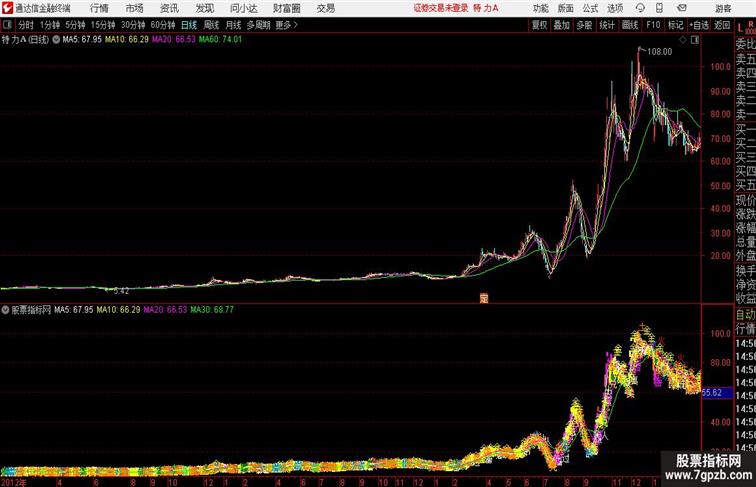The width and height of the screenshot is (756, 487).
Task: Click the 标记 mark button
Action: click(675, 25)
